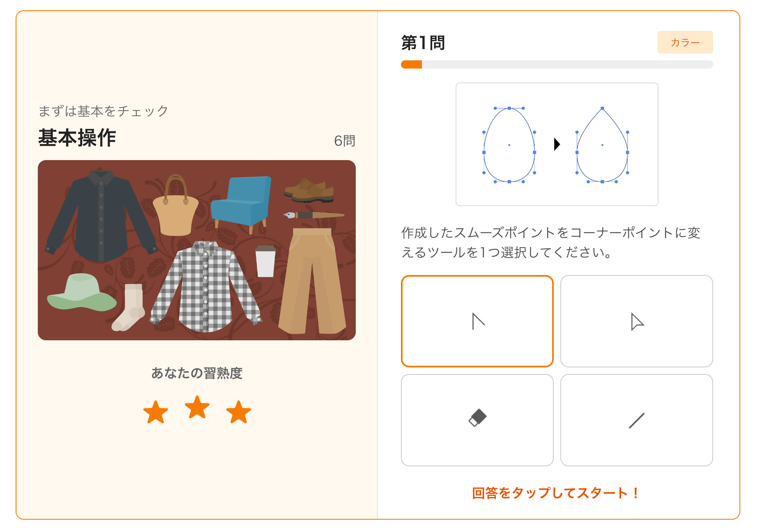Select the Eraser tool answer
Screen dimensions: 760x532
pyautogui.click(x=477, y=420)
